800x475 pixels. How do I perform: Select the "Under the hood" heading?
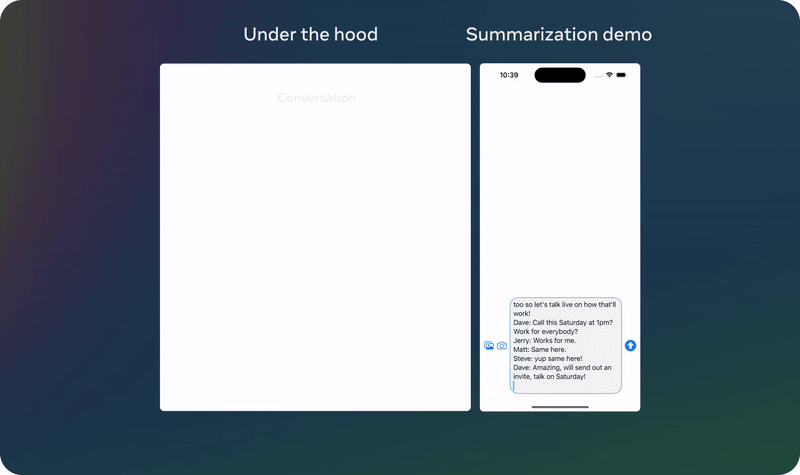[x=310, y=35]
